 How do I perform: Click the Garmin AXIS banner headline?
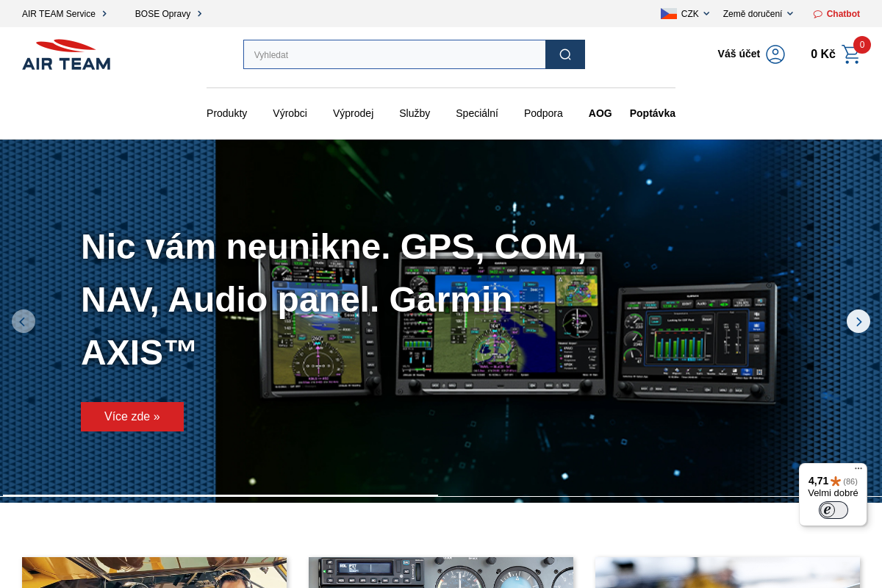coord(334,299)
